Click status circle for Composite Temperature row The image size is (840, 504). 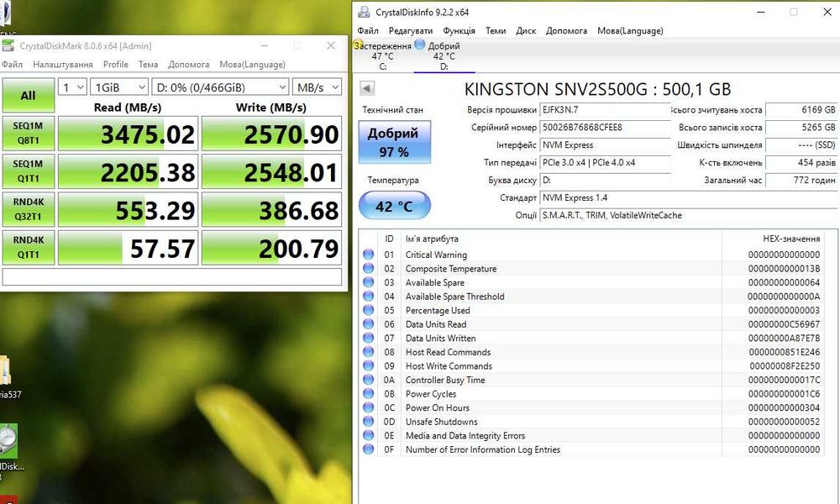368,268
